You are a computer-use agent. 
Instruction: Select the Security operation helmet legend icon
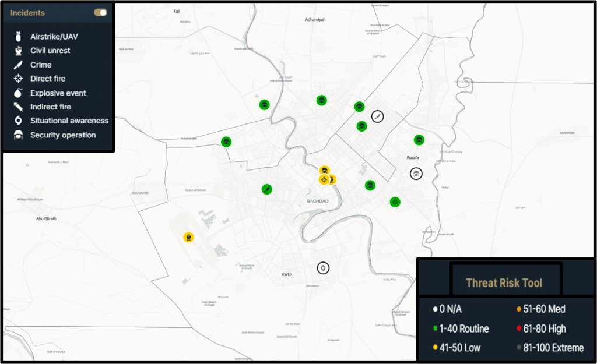pyautogui.click(x=18, y=135)
